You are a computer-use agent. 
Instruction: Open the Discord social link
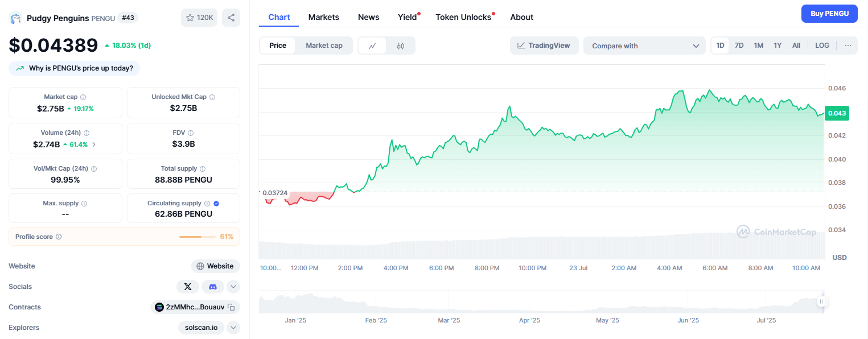tap(213, 287)
